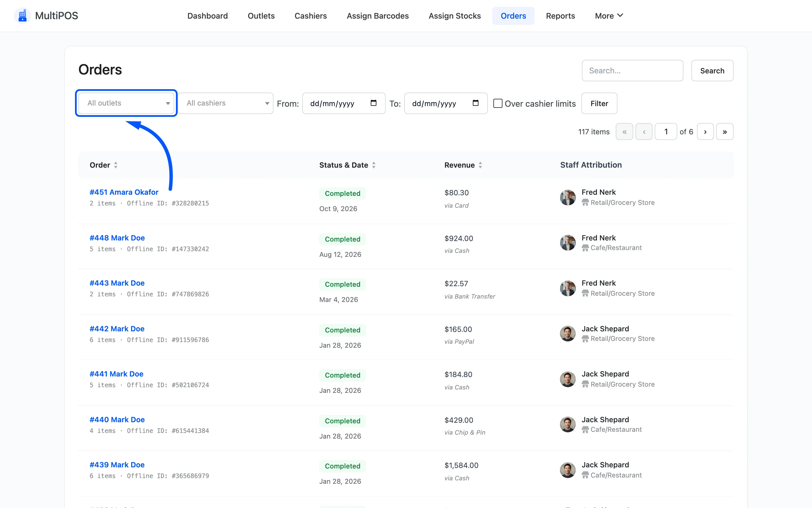Open the All cashiers dropdown
Screen dimensions: 812x508
pyautogui.click(x=226, y=103)
